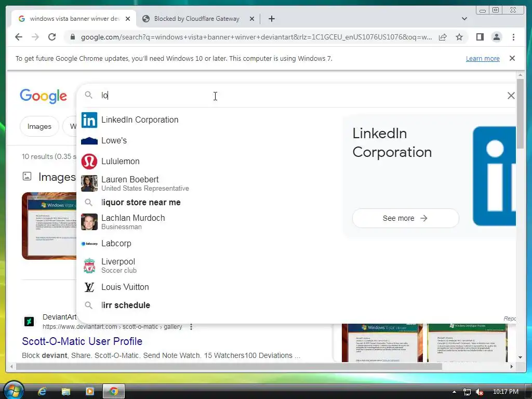The height and width of the screenshot is (399, 532).
Task: Open the Windows Developer Preview winver thumbnail
Action: pyautogui.click(x=467, y=343)
